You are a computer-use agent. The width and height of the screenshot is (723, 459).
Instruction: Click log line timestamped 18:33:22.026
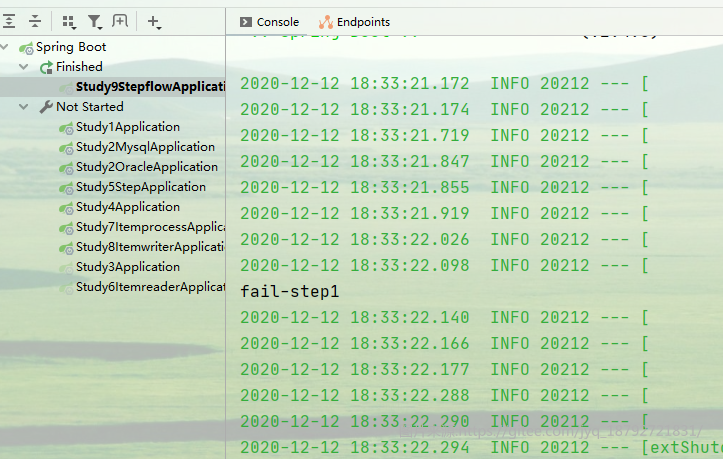(x=444, y=239)
